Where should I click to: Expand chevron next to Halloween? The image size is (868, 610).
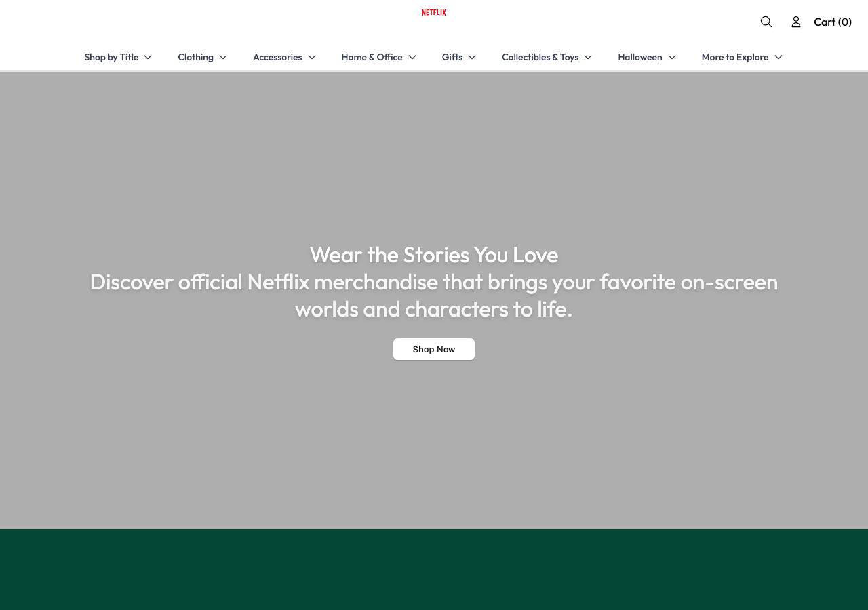point(672,57)
